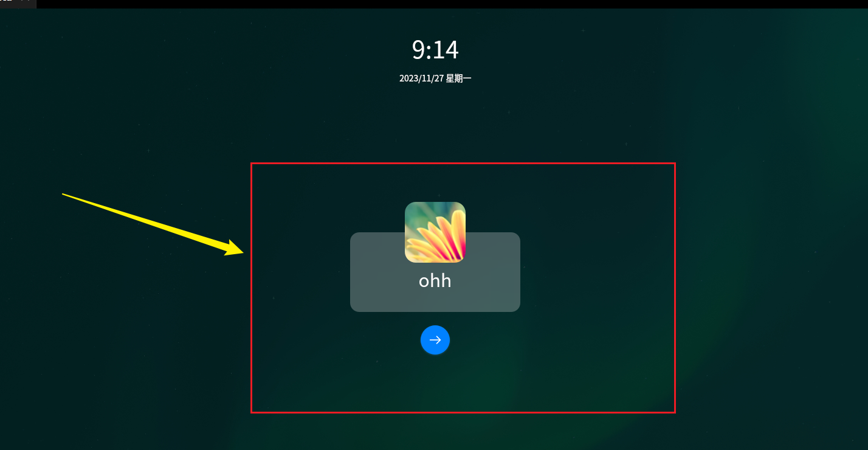Image resolution: width=868 pixels, height=450 pixels.
Task: Click the red rectangle's left border
Action: [x=251, y=288]
